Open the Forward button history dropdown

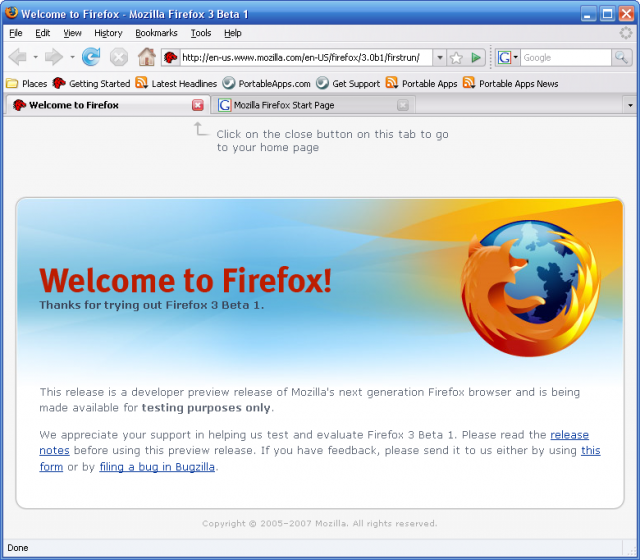coord(72,57)
